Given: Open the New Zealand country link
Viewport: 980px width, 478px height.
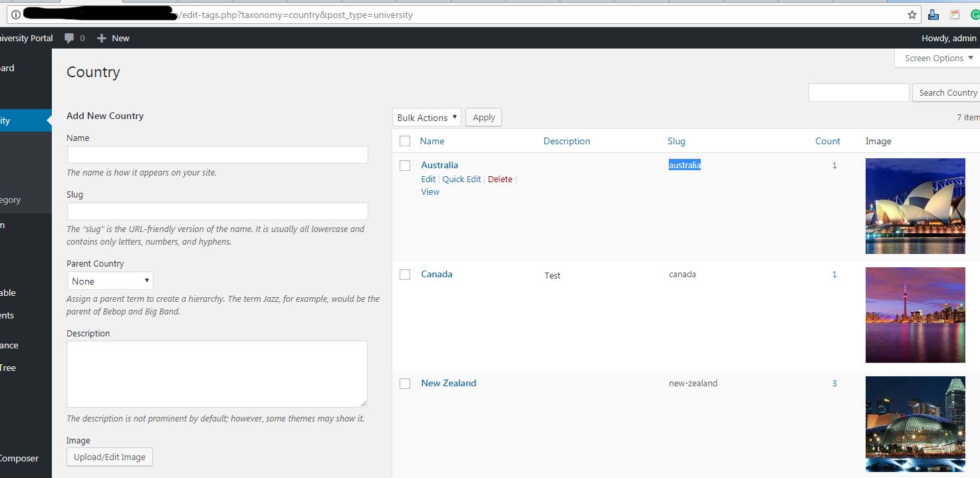Looking at the screenshot, I should pos(449,383).
